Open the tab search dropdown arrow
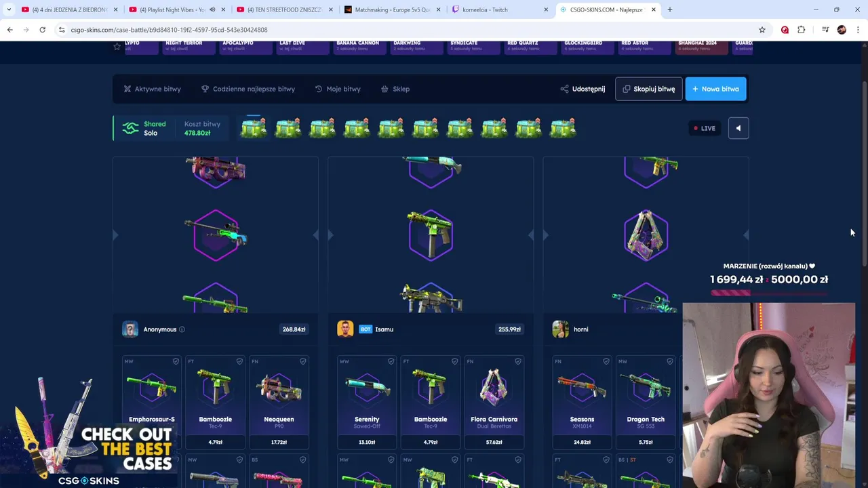The image size is (868, 488). (9, 9)
